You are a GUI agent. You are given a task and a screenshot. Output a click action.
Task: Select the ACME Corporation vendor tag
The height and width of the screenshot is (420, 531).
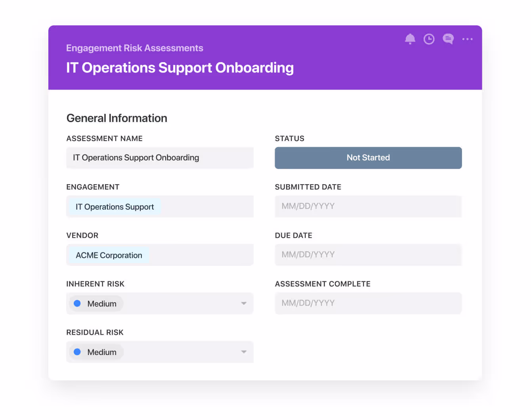(109, 255)
